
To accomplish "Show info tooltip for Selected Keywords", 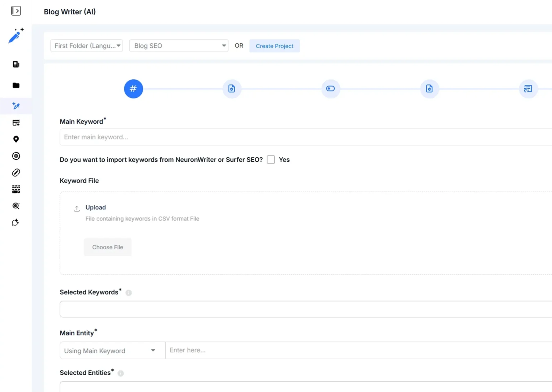I will (129, 293).
